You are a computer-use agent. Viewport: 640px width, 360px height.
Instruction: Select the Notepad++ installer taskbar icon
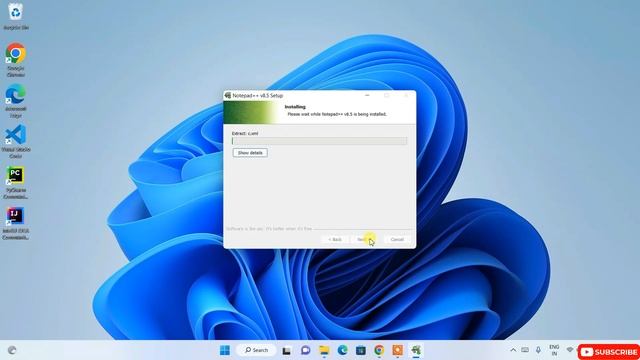[x=416, y=350]
